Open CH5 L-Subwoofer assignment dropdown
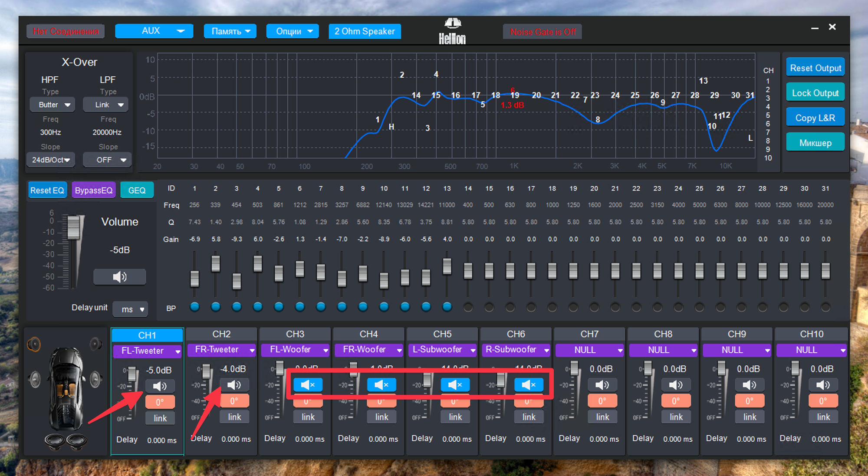 tap(442, 350)
